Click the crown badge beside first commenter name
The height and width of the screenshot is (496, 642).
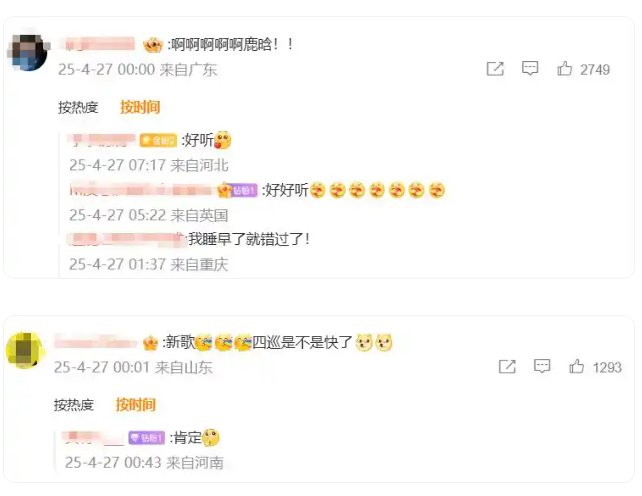153,45
